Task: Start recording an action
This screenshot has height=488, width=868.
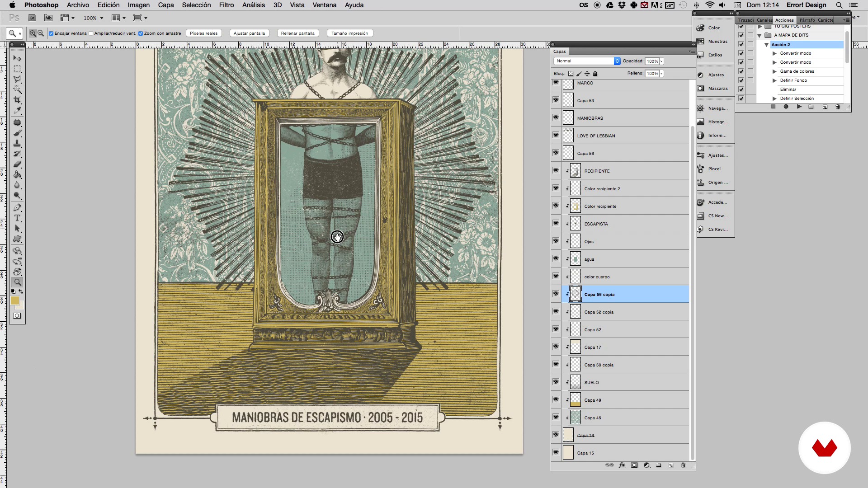Action: coord(786,107)
